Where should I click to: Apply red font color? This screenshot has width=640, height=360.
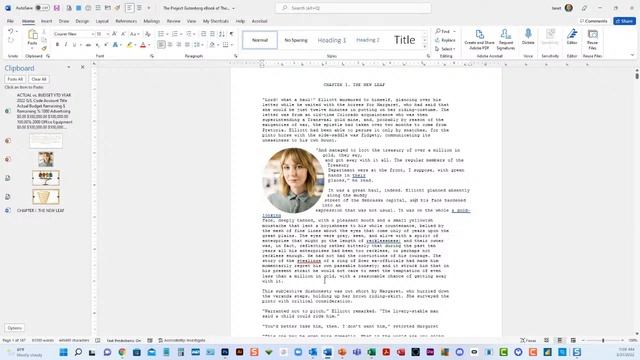pos(143,44)
